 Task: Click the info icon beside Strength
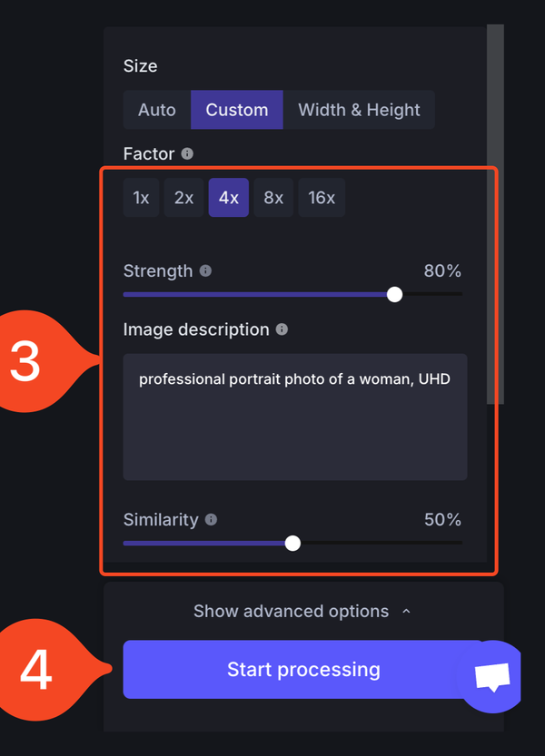click(205, 271)
